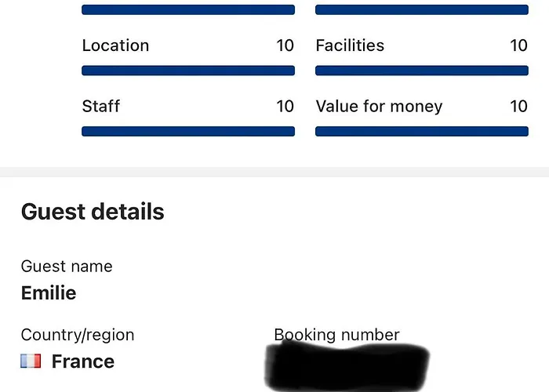
Task: Click the Facilities score of 10
Action: tap(518, 45)
